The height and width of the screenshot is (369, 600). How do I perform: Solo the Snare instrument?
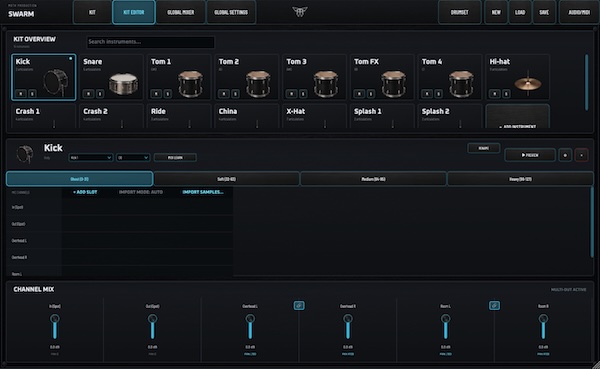(100, 93)
